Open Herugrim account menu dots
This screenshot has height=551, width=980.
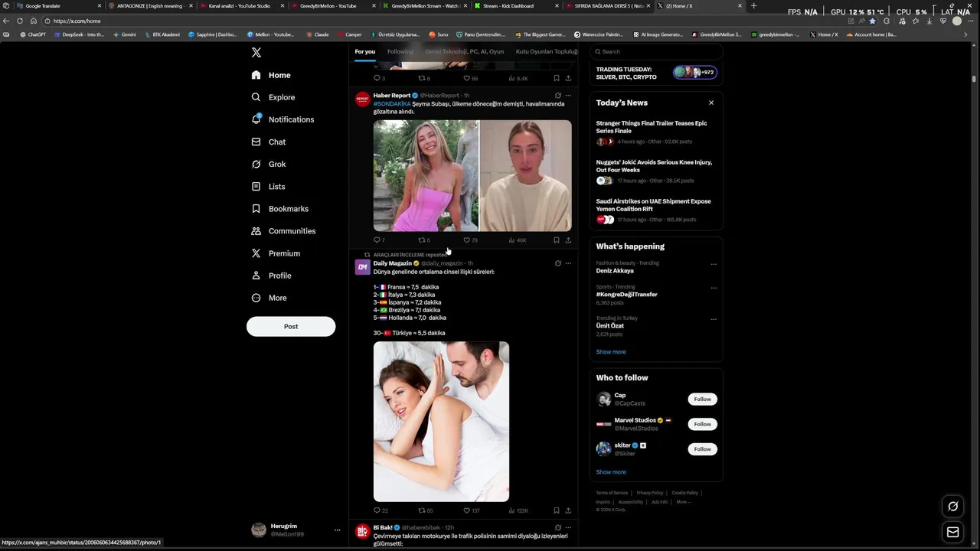point(337,530)
